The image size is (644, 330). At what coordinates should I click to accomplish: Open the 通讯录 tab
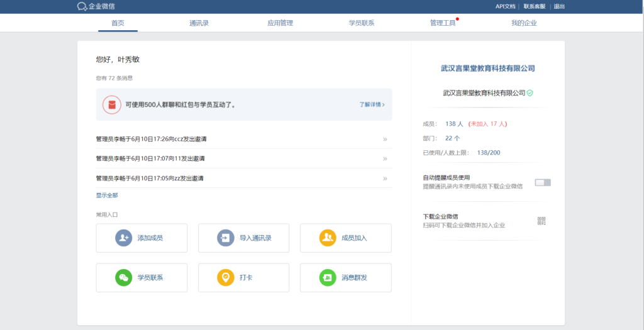pyautogui.click(x=199, y=23)
